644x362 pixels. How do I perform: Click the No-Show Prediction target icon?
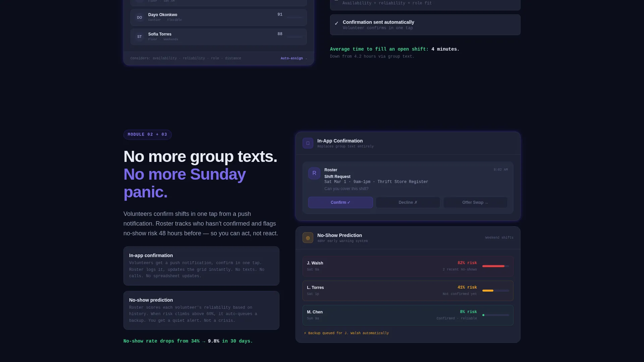click(x=308, y=238)
